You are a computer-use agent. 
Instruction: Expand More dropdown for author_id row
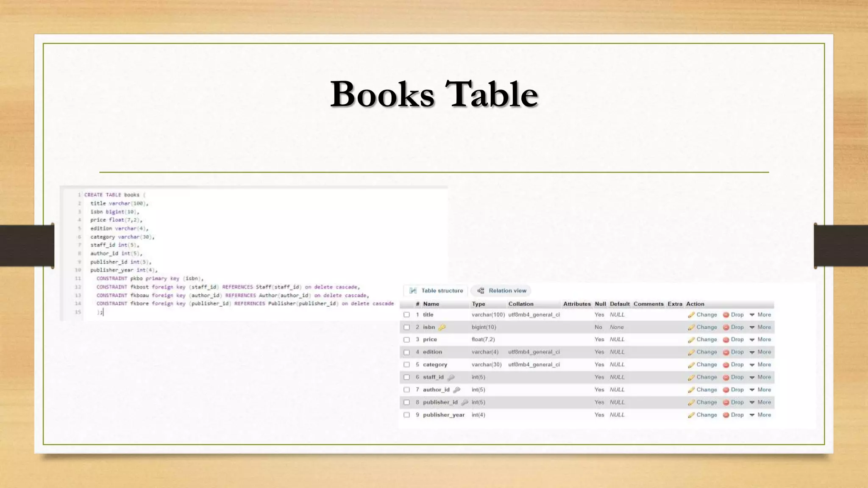pos(760,390)
